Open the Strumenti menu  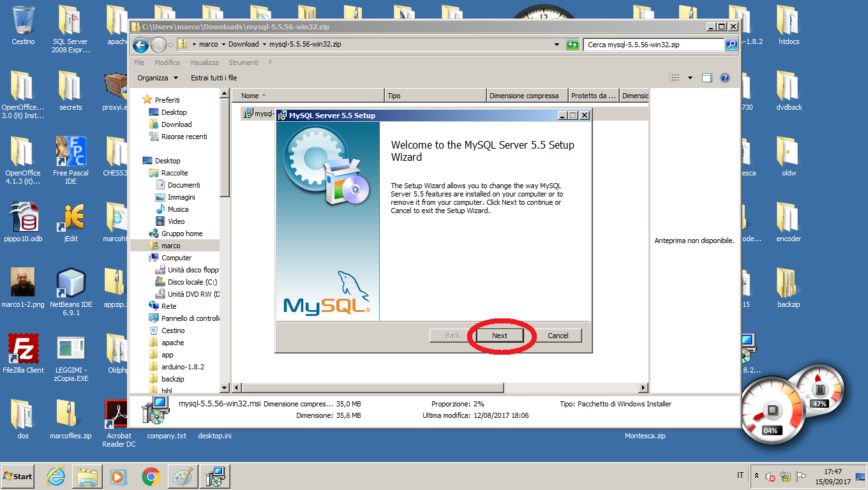(x=243, y=63)
